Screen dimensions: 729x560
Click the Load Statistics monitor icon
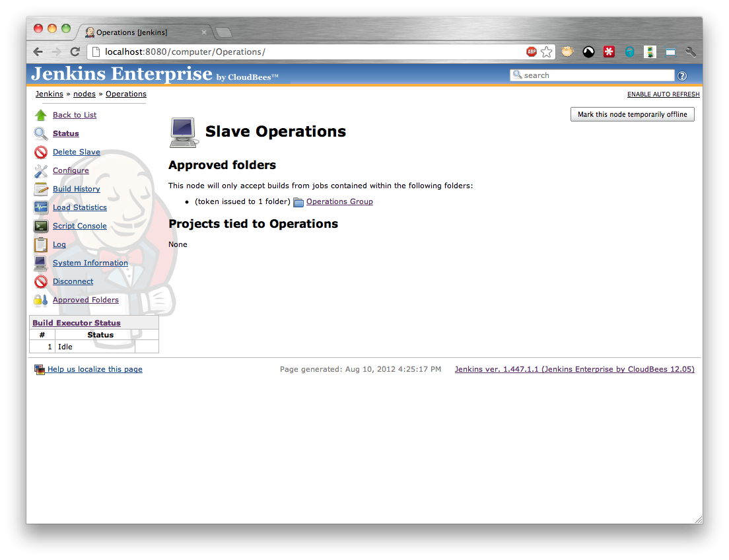[x=41, y=207]
